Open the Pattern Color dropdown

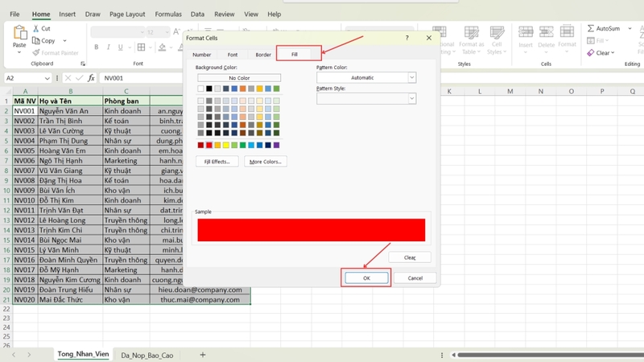click(x=411, y=77)
